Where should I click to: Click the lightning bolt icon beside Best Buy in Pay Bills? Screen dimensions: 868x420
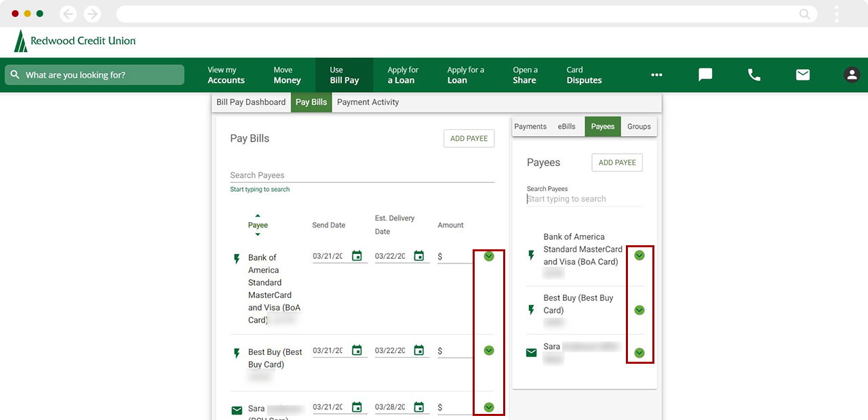pos(237,353)
